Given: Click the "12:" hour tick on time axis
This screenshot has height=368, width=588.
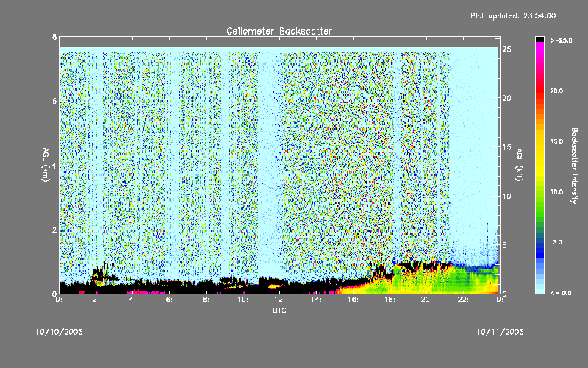Looking at the screenshot, I should click(x=279, y=300).
